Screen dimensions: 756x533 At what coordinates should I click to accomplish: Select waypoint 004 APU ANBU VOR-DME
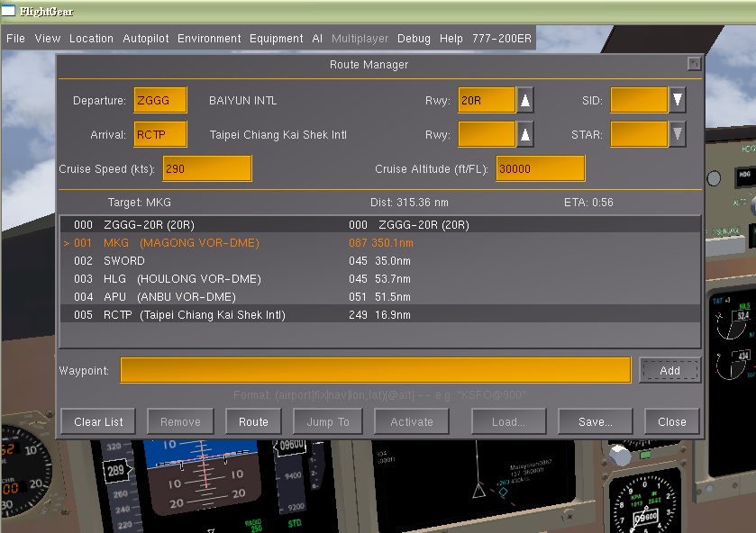[x=380, y=297]
